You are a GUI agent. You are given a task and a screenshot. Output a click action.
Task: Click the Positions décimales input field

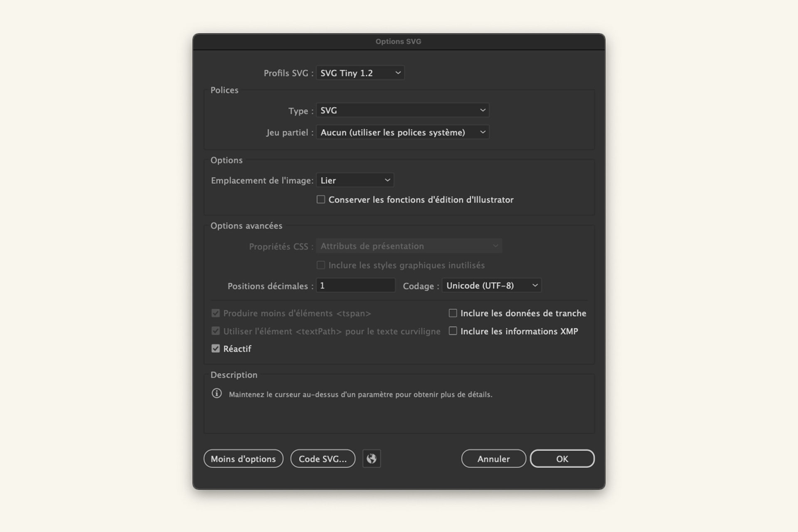pos(355,286)
